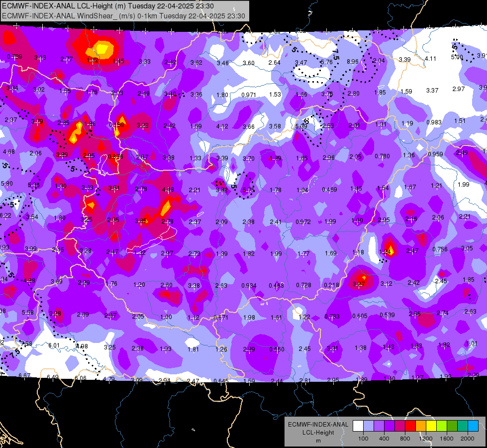487x448 pixels.
Task: Click the wind shear value 6.67
Action: (24, 375)
